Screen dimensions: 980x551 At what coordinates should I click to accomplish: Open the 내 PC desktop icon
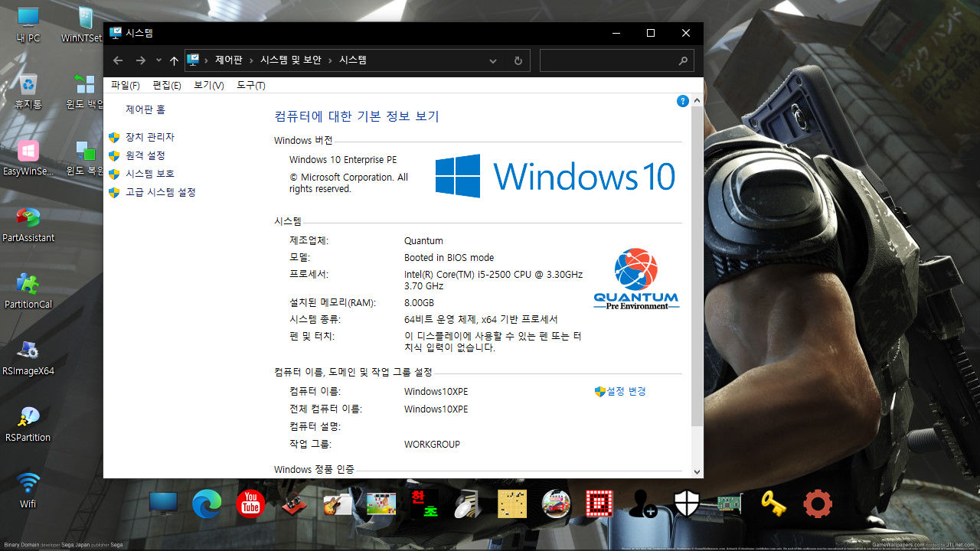pos(28,23)
